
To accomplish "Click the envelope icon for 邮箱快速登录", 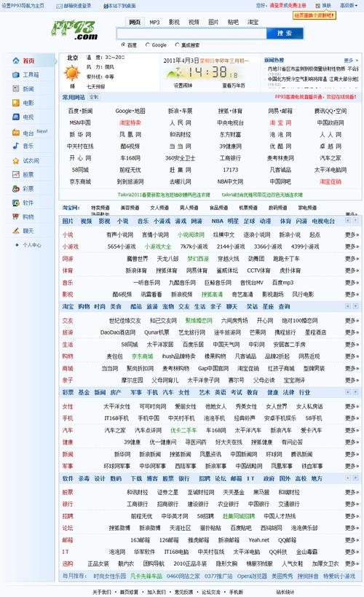I will click(60, 6).
